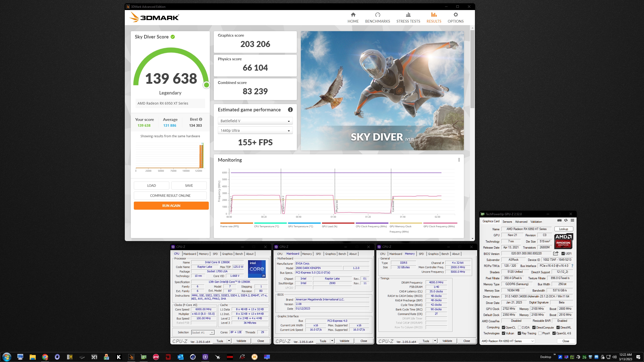Switch to GPU-Z Advanced tab

tap(521, 222)
